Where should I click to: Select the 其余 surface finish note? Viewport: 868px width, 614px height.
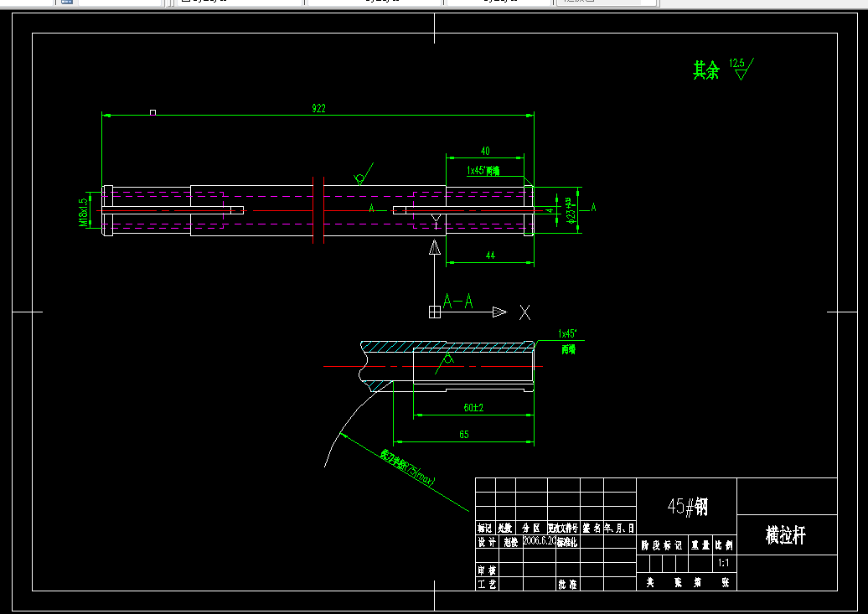click(706, 70)
